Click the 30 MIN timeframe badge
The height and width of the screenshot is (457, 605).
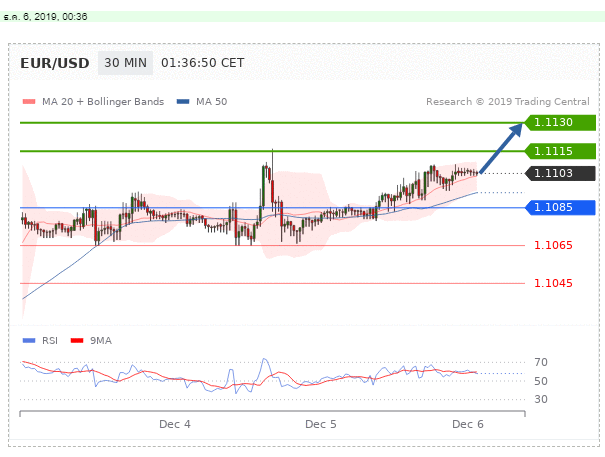(125, 63)
